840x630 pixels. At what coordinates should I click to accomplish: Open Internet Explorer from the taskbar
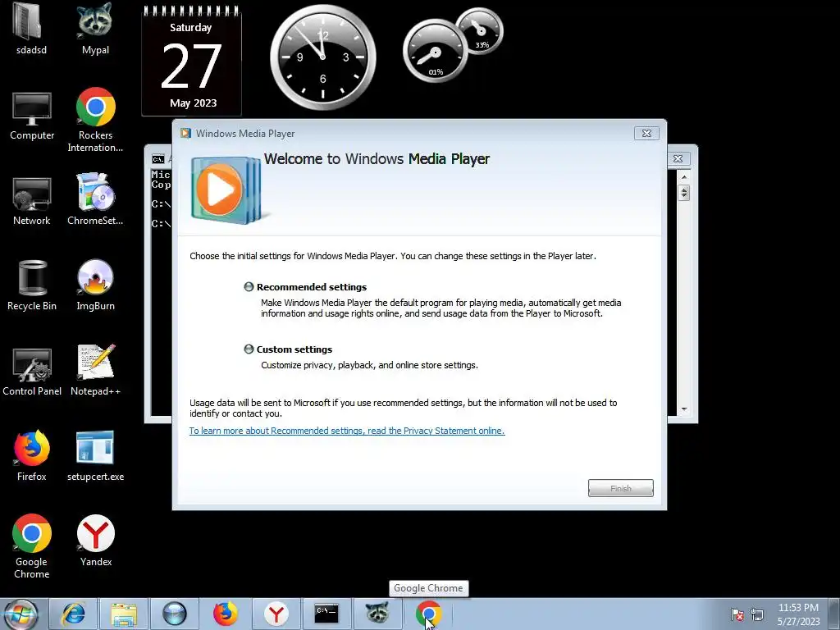tap(73, 614)
